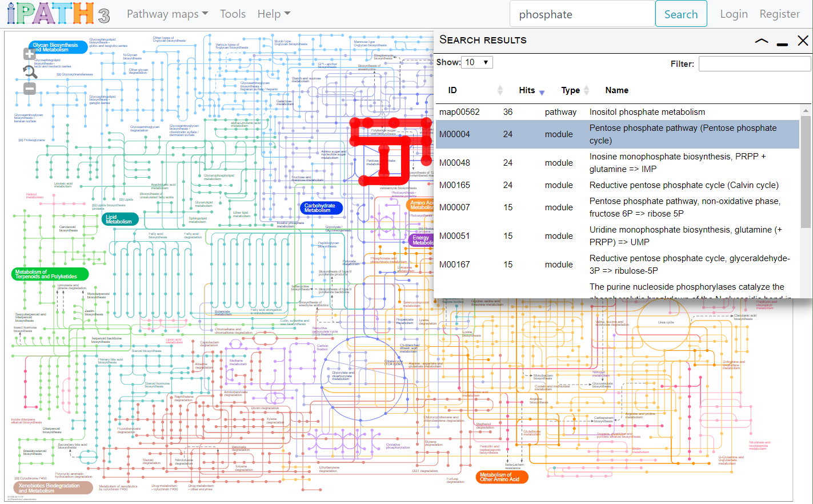The width and height of the screenshot is (813, 504).
Task: Sort results by ID column arrows
Action: point(500,90)
